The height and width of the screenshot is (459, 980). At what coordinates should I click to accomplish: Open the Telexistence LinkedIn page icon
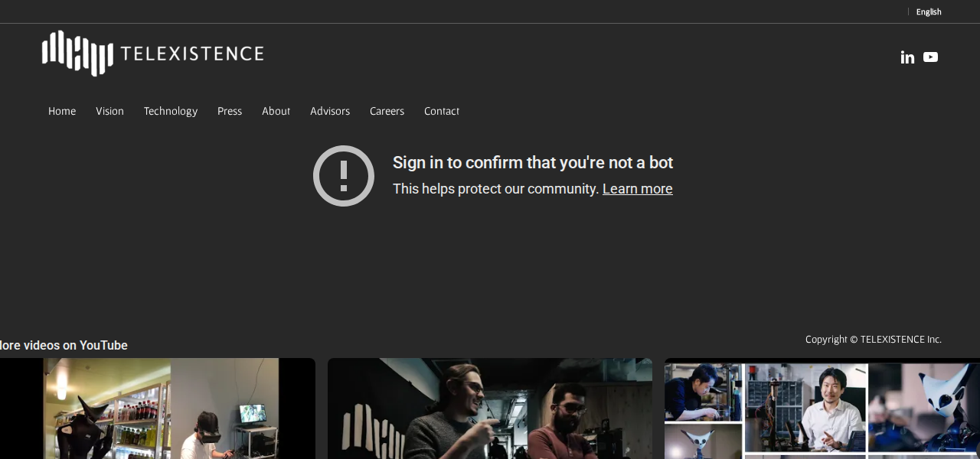pyautogui.click(x=907, y=57)
